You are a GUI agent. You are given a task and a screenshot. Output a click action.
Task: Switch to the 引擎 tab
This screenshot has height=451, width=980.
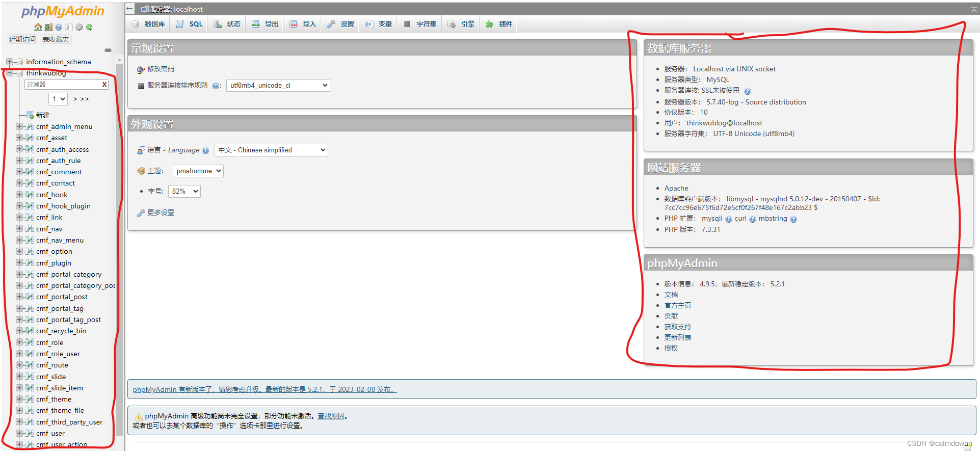coord(461,24)
